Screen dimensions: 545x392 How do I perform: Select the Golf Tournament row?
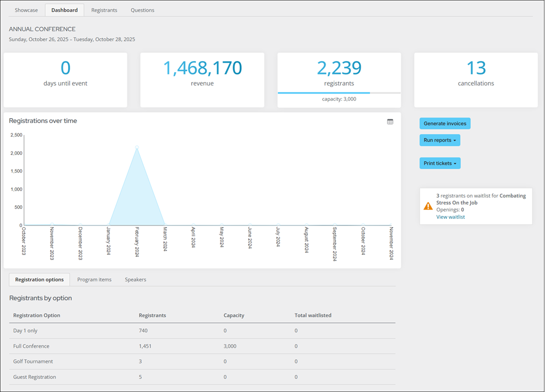pyautogui.click(x=33, y=362)
